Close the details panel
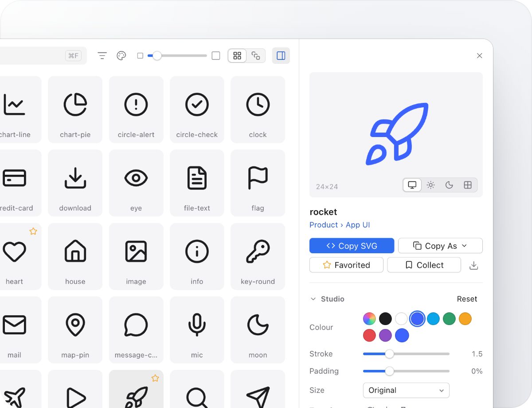Viewport: 532px width, 408px height. pyautogui.click(x=479, y=55)
